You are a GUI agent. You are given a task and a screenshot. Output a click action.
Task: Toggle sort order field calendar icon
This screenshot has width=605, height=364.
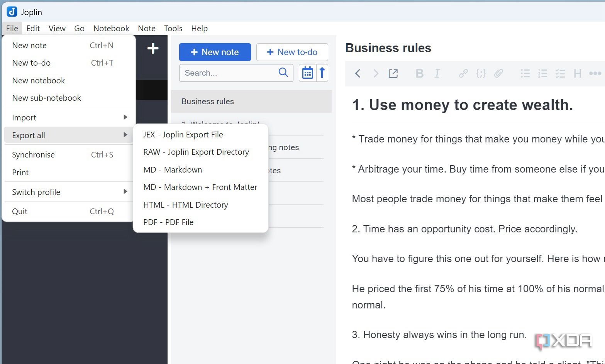click(x=307, y=73)
